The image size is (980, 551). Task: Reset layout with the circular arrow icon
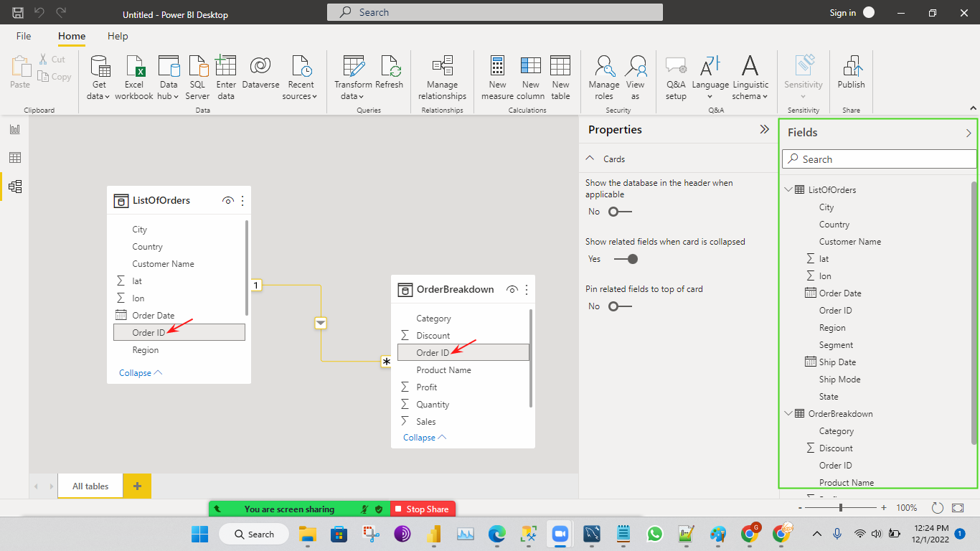pos(937,507)
